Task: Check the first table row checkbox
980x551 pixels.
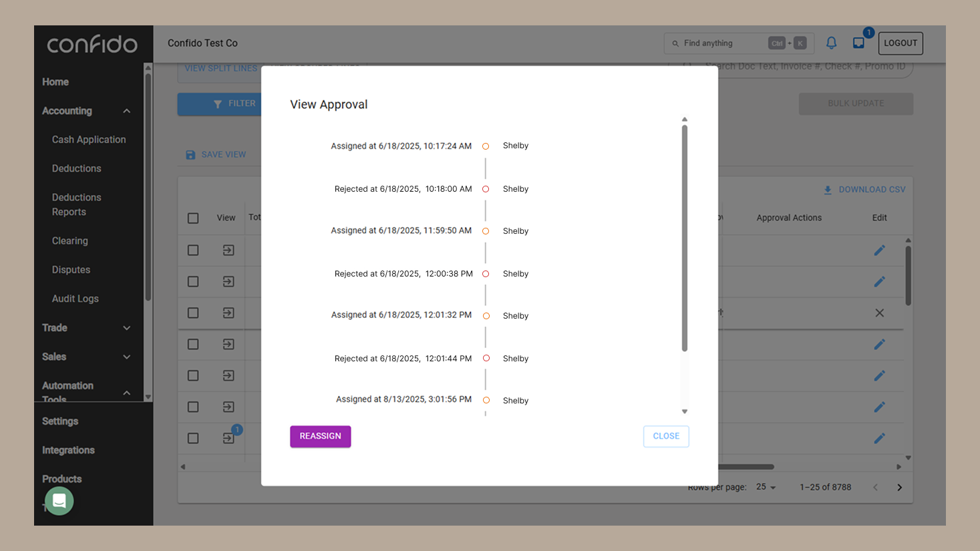Action: [x=193, y=250]
